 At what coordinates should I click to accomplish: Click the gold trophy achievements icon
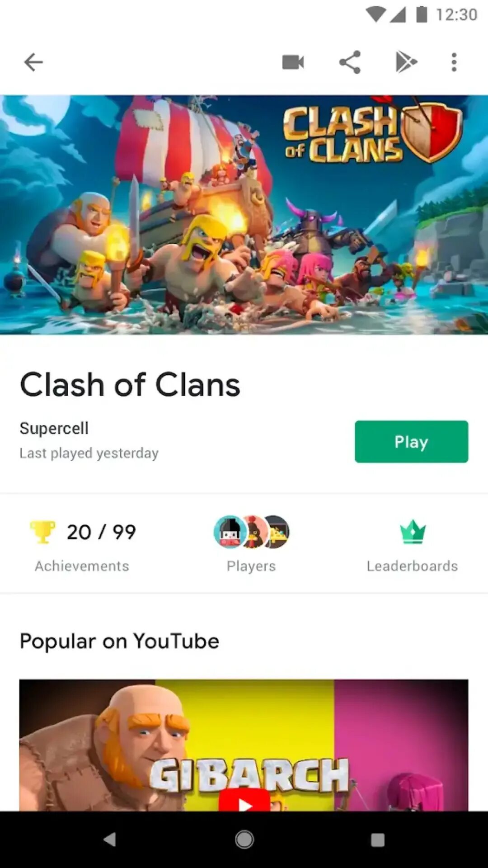click(42, 532)
